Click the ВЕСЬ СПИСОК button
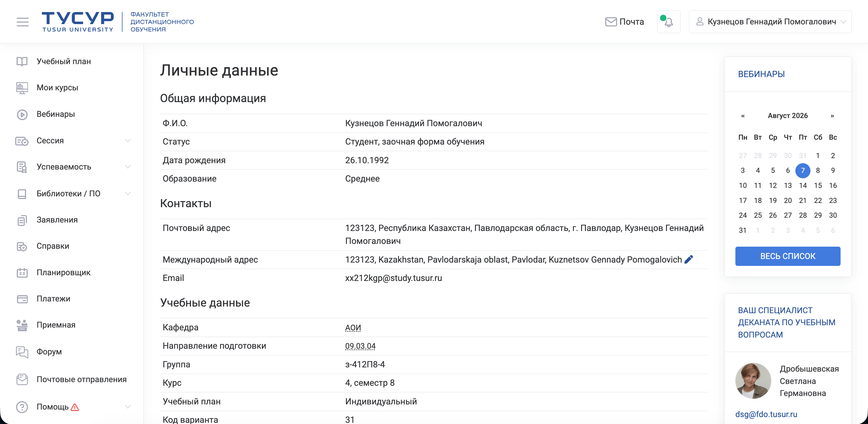Image resolution: width=868 pixels, height=424 pixels. [788, 256]
